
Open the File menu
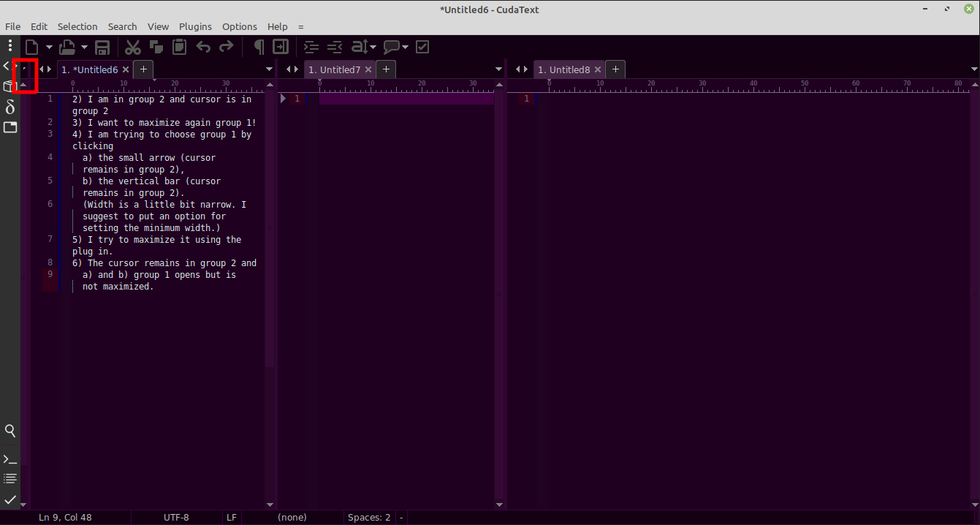pyautogui.click(x=13, y=26)
